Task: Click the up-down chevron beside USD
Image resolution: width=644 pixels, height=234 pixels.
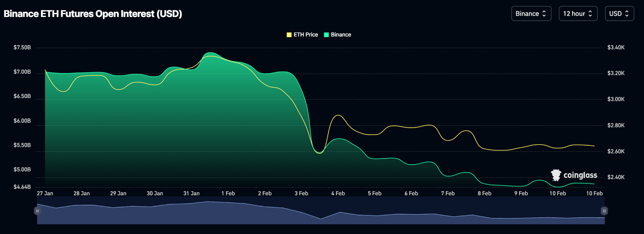Action: click(x=627, y=14)
